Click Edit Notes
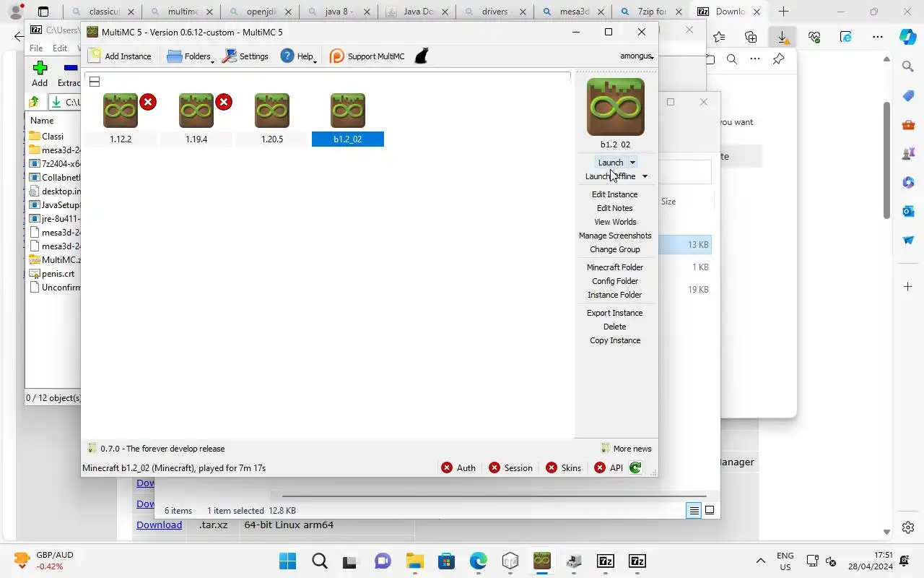The width and height of the screenshot is (924, 578). (x=615, y=208)
